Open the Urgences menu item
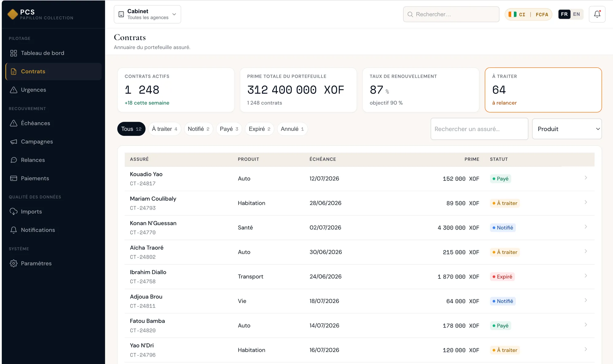Viewport: 613px width, 364px height. tap(53, 90)
